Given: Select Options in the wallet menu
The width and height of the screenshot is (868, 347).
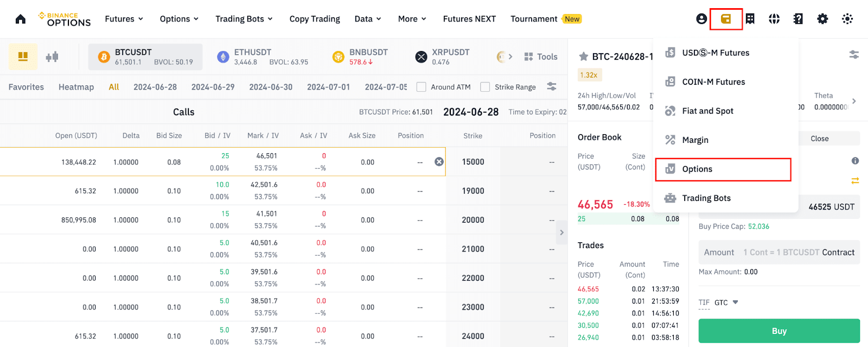Looking at the screenshot, I should [723, 169].
